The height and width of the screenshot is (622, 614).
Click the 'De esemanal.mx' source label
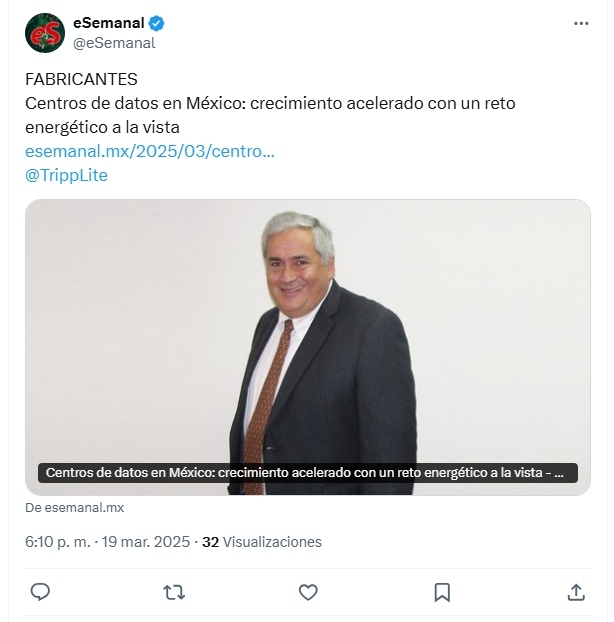point(75,507)
